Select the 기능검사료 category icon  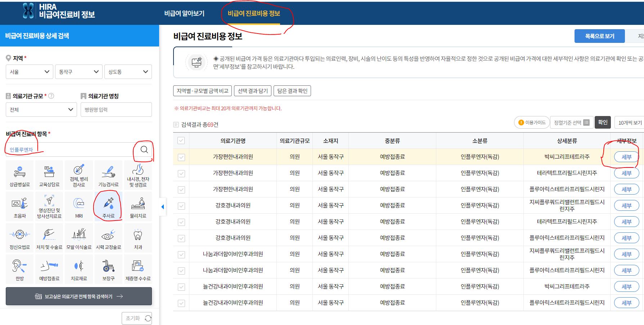pyautogui.click(x=108, y=175)
